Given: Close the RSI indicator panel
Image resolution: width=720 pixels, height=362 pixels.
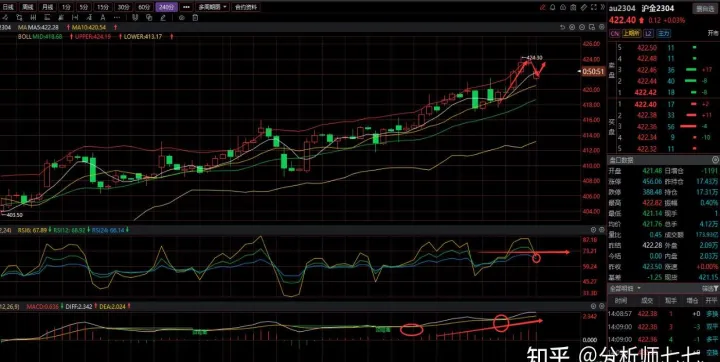Looking at the screenshot, I should (602, 230).
